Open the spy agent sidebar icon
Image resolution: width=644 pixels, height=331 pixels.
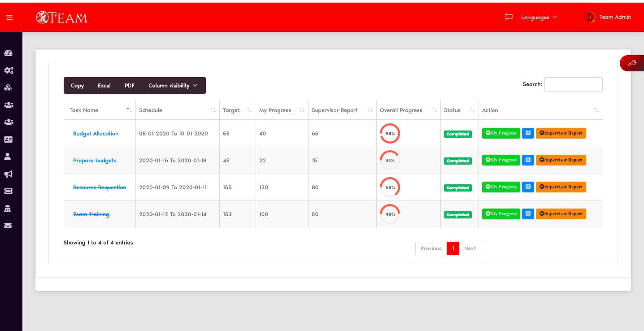[x=8, y=209]
